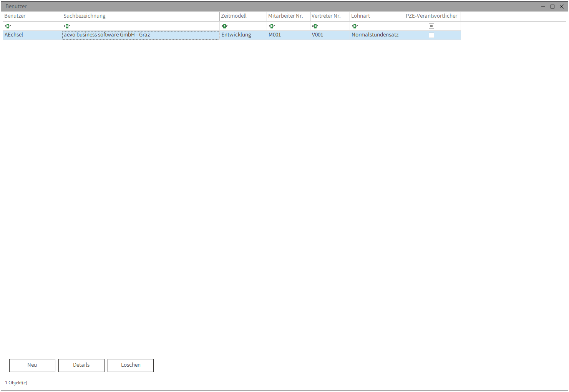Select the Normalstundensatz cell
Screen dimensions: 569x392
point(376,35)
